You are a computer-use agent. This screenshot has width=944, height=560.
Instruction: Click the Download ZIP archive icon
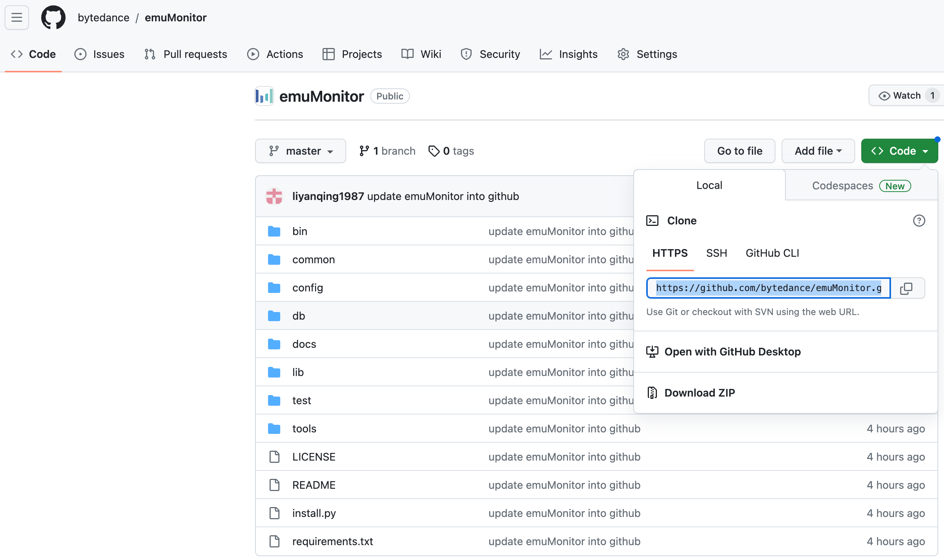click(x=652, y=393)
